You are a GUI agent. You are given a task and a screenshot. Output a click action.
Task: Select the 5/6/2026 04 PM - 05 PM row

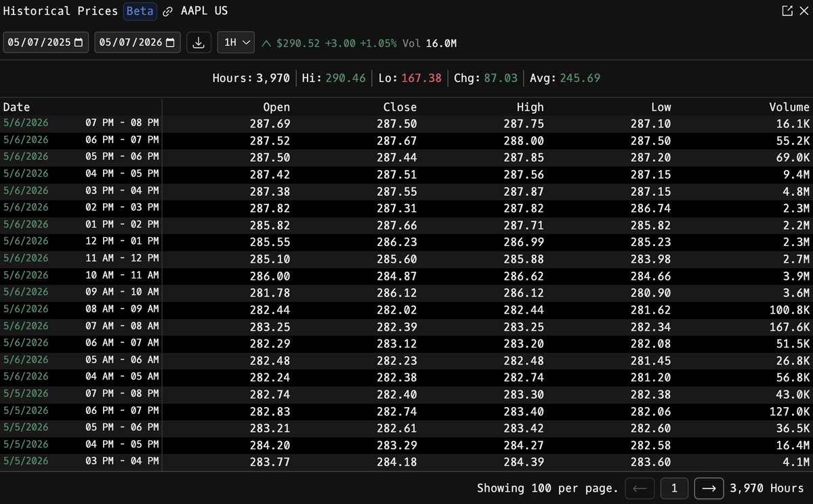pos(406,175)
